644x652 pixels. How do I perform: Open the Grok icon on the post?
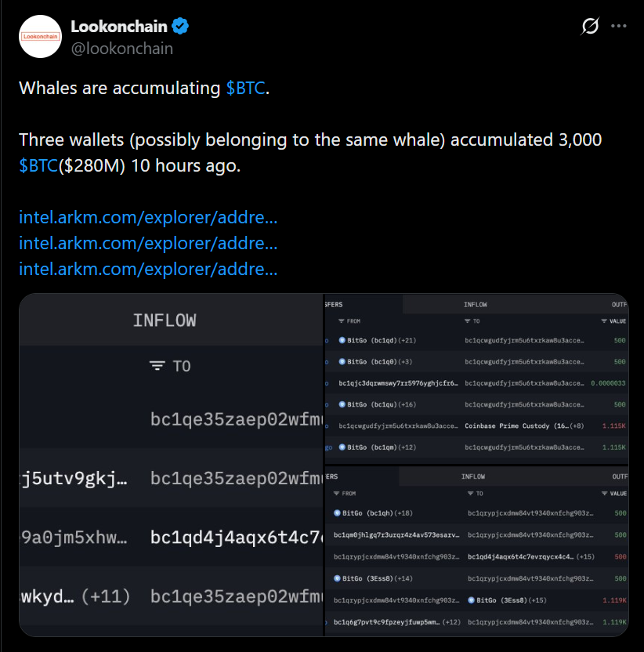click(x=590, y=27)
